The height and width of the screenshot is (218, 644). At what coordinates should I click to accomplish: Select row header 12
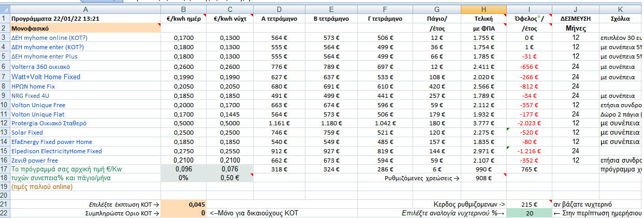[x=5, y=123]
